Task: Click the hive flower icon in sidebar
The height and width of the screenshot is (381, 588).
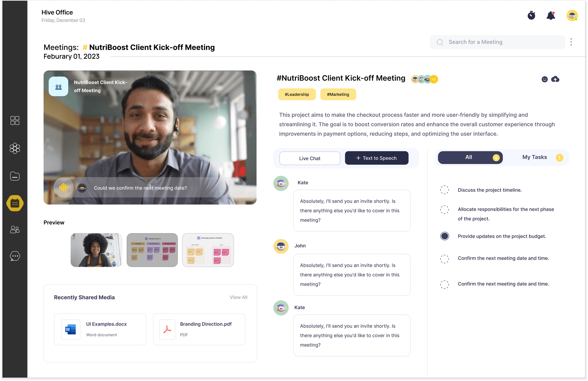Action: 15,148
